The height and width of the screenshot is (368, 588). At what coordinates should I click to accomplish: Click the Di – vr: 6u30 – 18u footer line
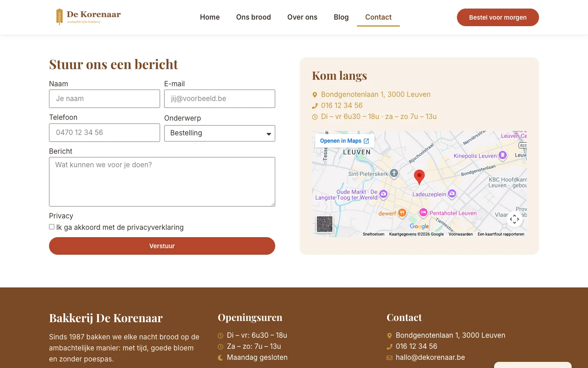[257, 335]
